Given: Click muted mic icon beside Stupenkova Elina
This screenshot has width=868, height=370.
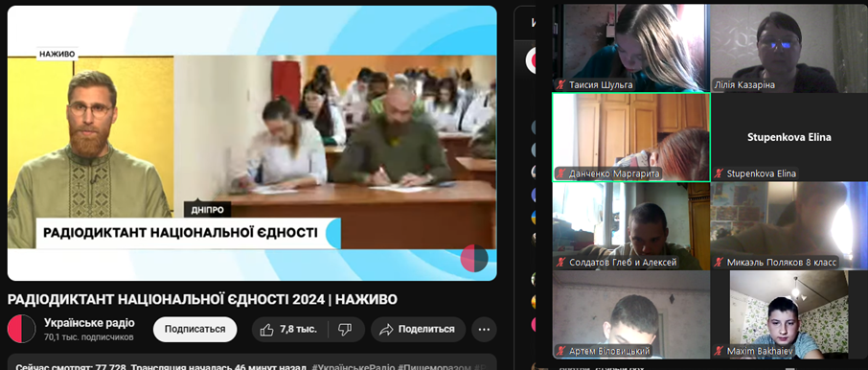Looking at the screenshot, I should (720, 173).
